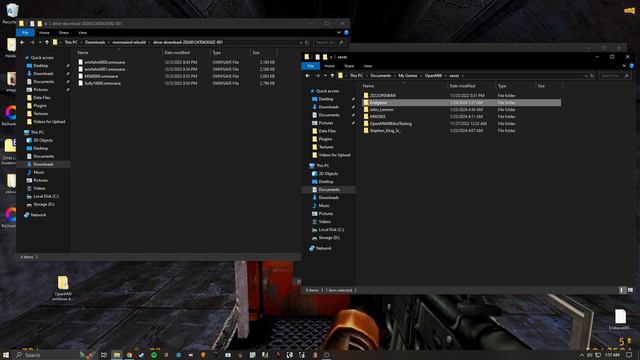Open Spotify from the taskbar
The image size is (640, 360).
coord(154,355)
